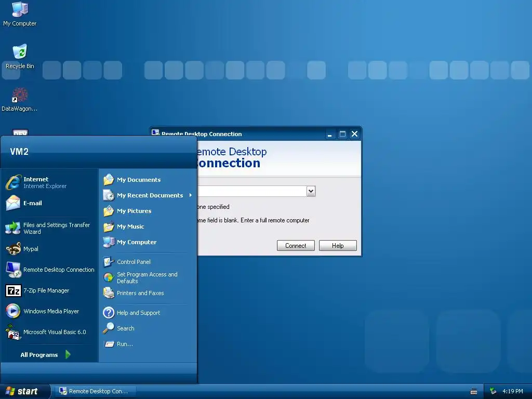
Task: Open Set Program Access and Defaults
Action: [x=140, y=277]
